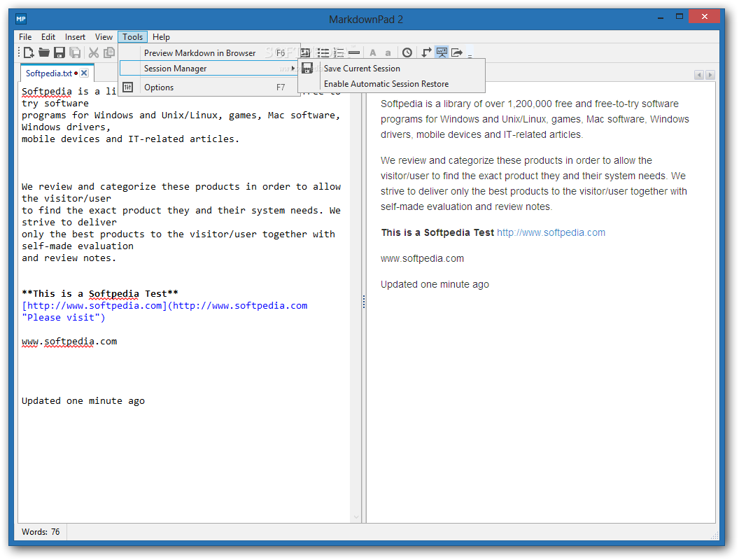Screen dimensions: 739x560
Task: Click the MarkdownPad MP logo icon
Action: point(21,20)
